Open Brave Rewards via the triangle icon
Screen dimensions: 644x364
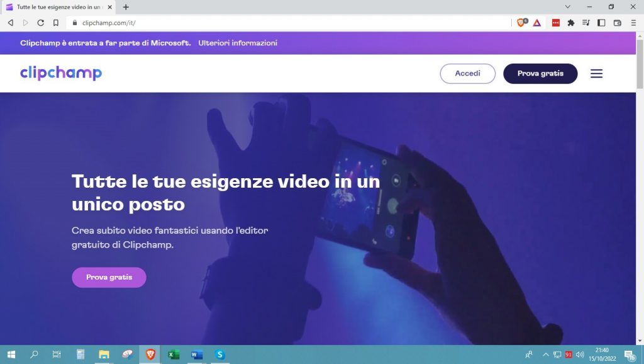536,22
